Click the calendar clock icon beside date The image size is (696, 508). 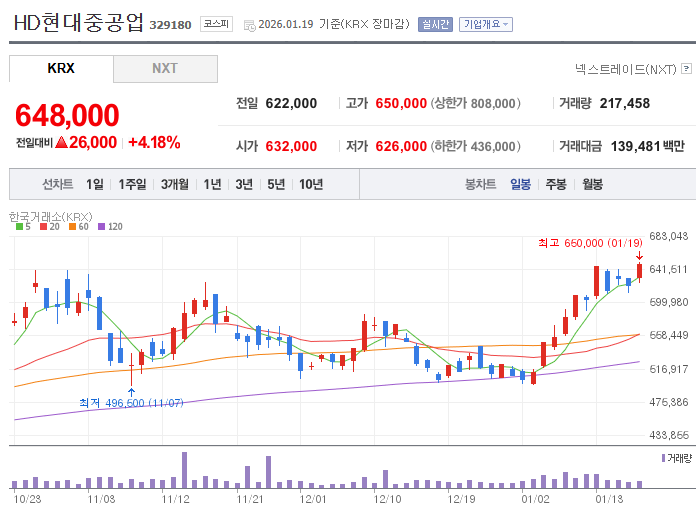250,25
